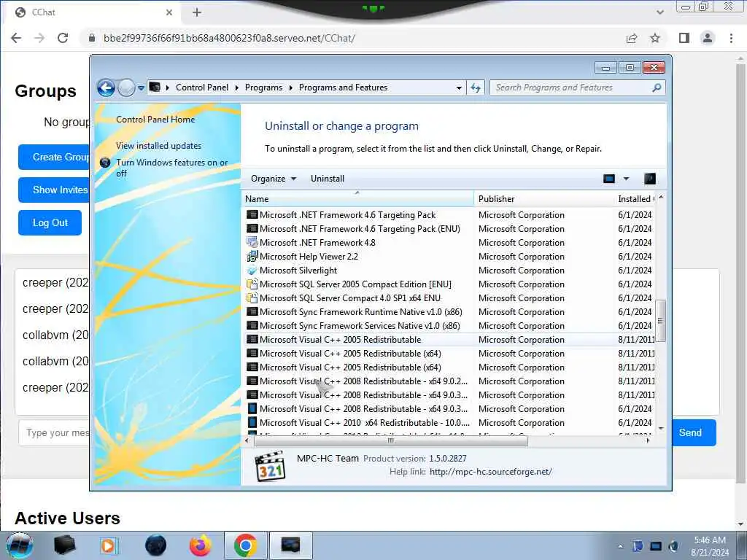This screenshot has height=560, width=747.
Task: Click the Control Panel taskbar button
Action: 290,545
